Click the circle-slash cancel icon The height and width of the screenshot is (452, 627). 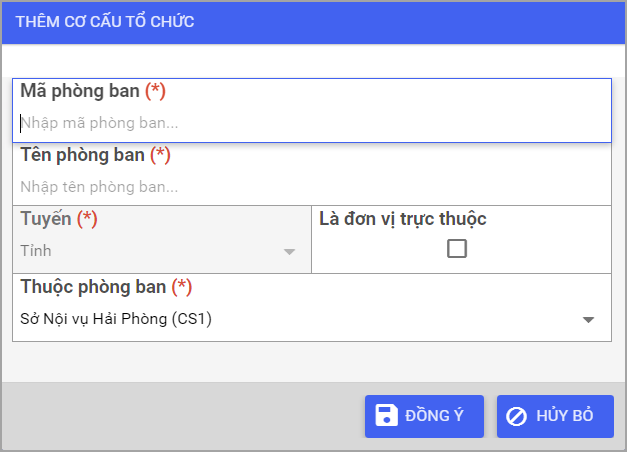[x=517, y=416]
